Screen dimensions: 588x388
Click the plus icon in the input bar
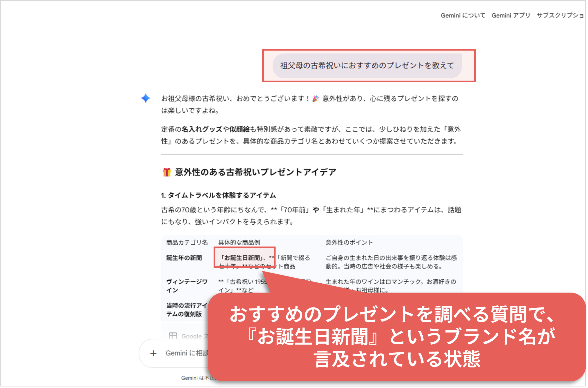(153, 353)
